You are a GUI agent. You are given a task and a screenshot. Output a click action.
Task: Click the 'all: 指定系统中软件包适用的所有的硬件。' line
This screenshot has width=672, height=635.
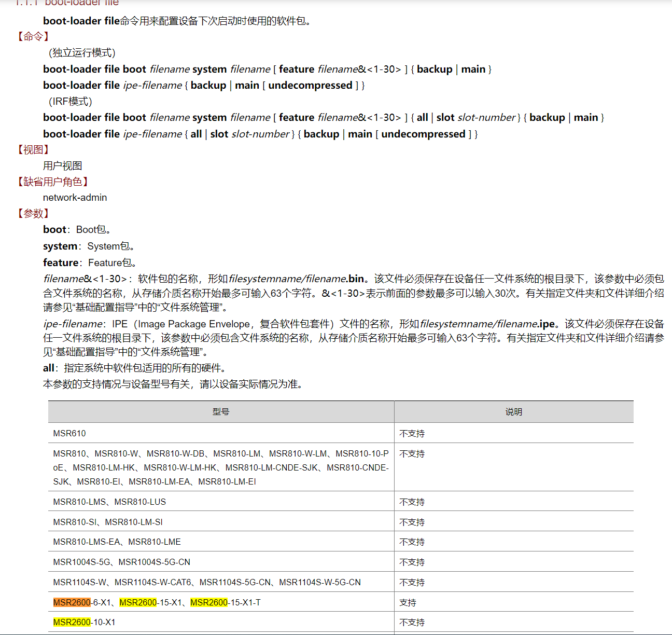click(x=135, y=368)
